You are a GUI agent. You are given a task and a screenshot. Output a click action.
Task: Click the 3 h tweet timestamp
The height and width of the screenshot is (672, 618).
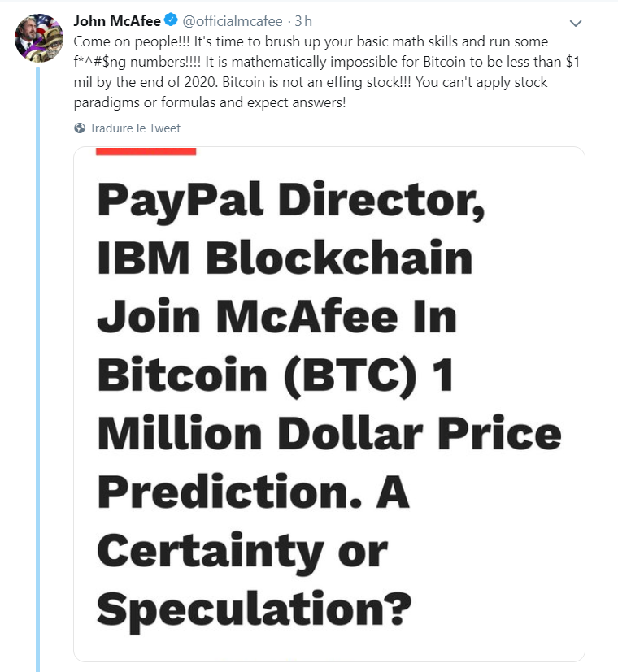tap(302, 22)
